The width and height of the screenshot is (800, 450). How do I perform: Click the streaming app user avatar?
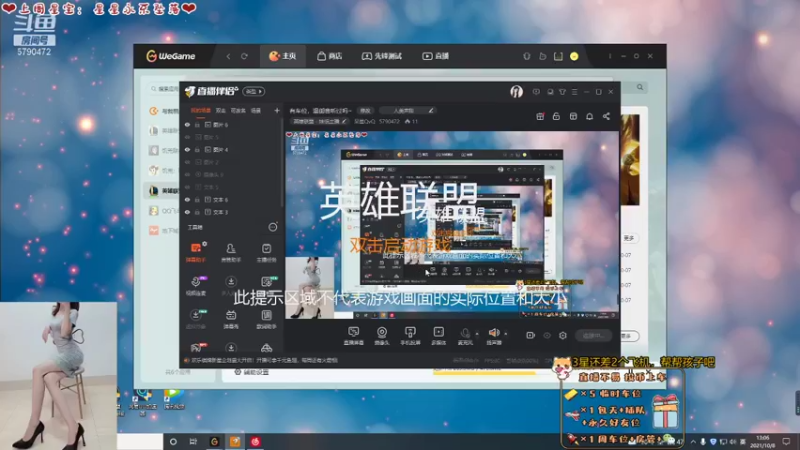click(x=516, y=91)
